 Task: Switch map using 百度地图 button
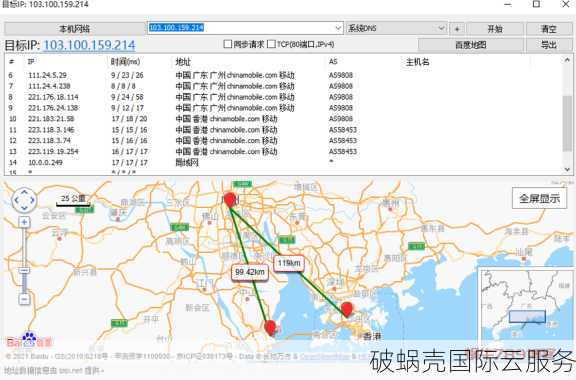471,45
